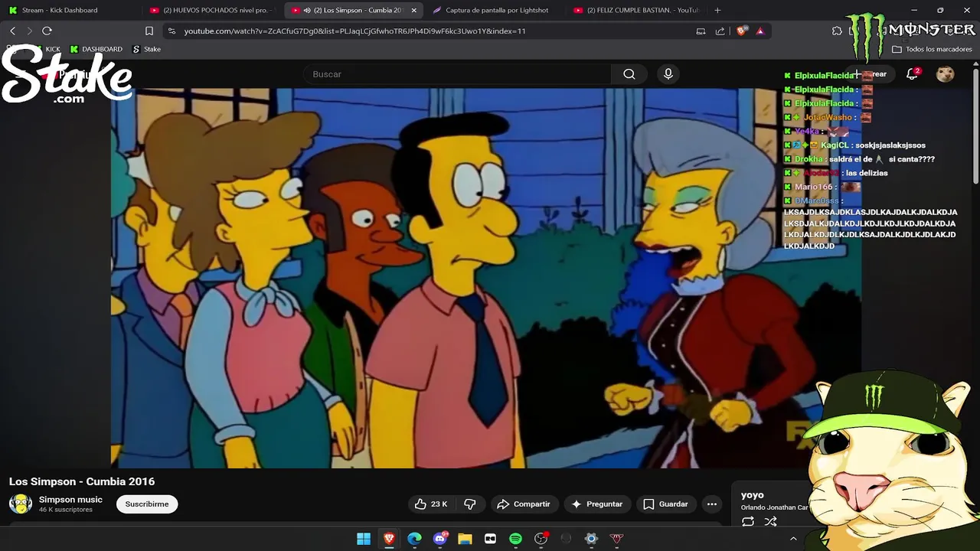
Task: Switch to FELIZ CUMPLE BASTIAN tab
Action: pos(635,10)
